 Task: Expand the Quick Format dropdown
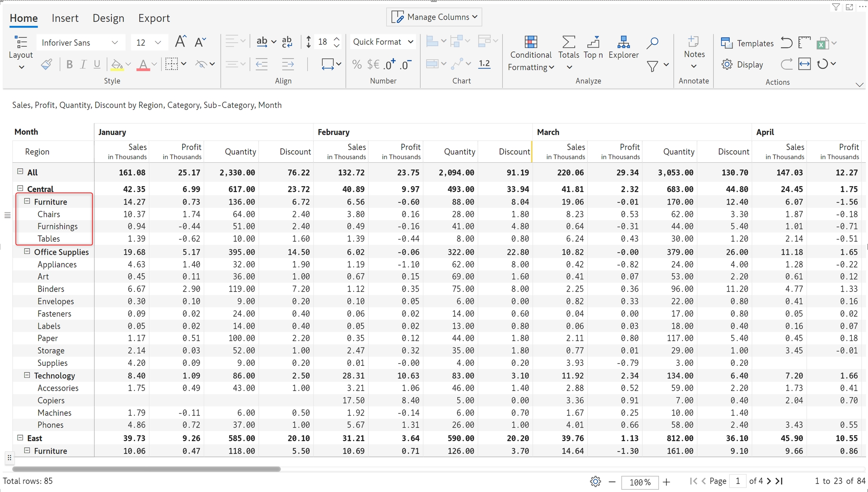pyautogui.click(x=383, y=42)
